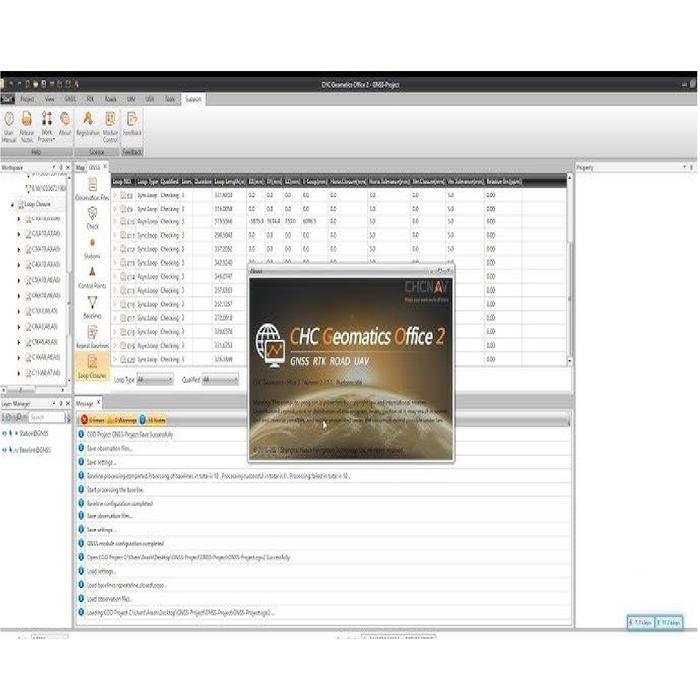Click the About icon in the ribbon
This screenshot has height=700, width=700.
coord(65,124)
